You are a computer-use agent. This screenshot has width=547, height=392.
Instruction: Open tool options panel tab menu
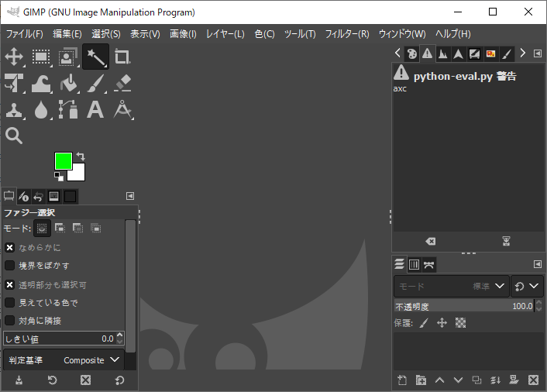130,196
